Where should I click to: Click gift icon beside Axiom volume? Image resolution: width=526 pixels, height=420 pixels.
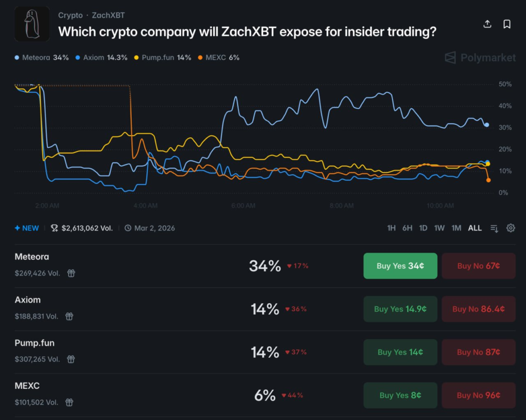tap(69, 316)
